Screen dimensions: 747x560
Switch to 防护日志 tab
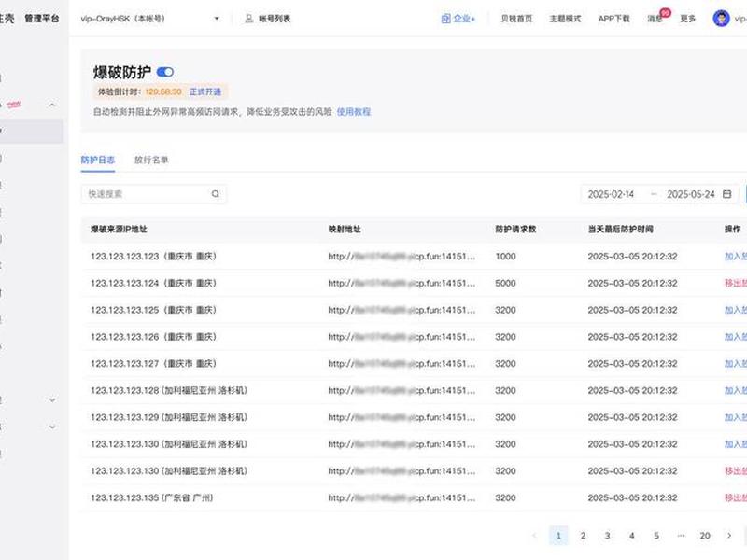click(98, 160)
